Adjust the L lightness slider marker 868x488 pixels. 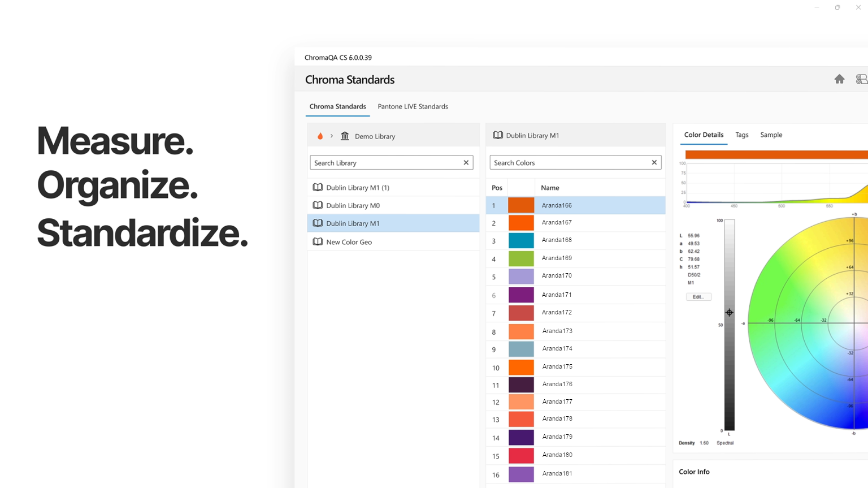729,312
